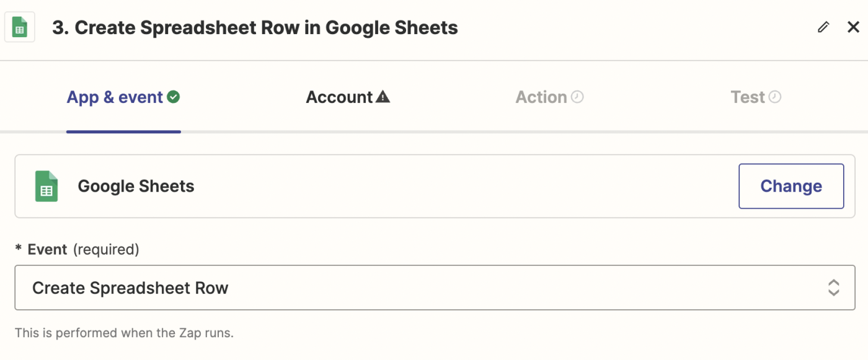The height and width of the screenshot is (360, 868).
Task: Click the Google Sheets icon in header
Action: (20, 28)
